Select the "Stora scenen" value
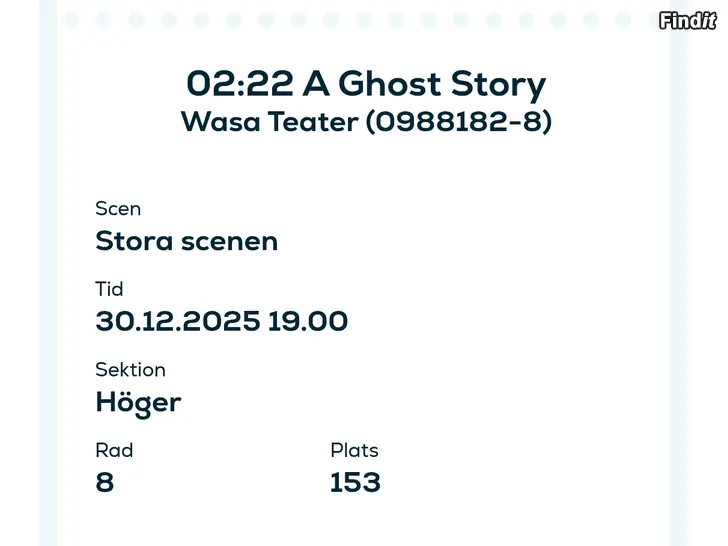Screen dimensions: 728x546 [x=186, y=241]
